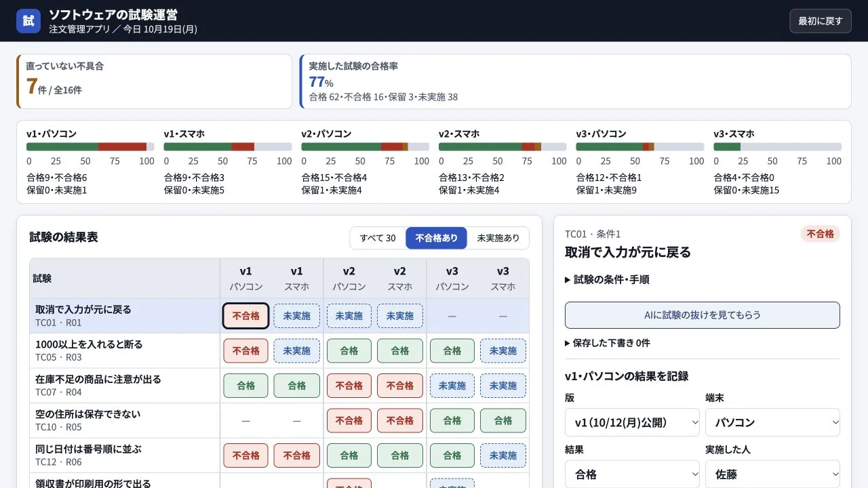Click the test name 1000以上を入れると断る

click(x=89, y=344)
